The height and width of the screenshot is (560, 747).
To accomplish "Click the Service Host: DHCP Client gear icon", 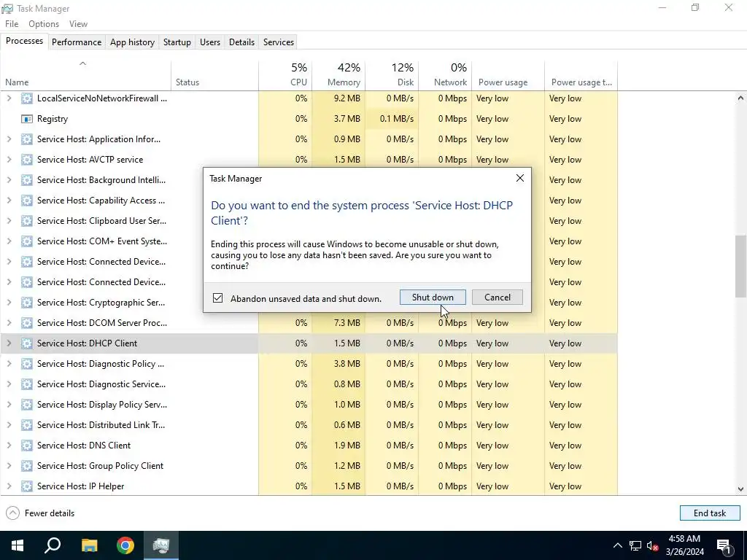I will [27, 343].
